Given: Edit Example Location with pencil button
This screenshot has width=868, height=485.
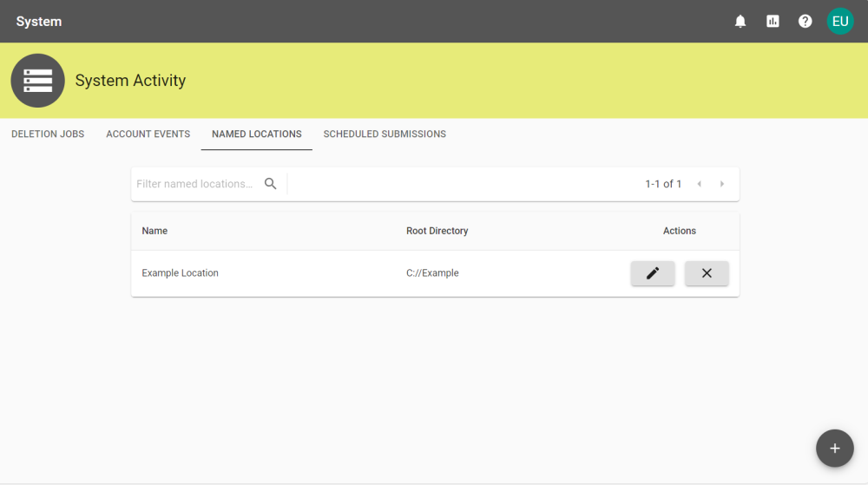Looking at the screenshot, I should [653, 273].
